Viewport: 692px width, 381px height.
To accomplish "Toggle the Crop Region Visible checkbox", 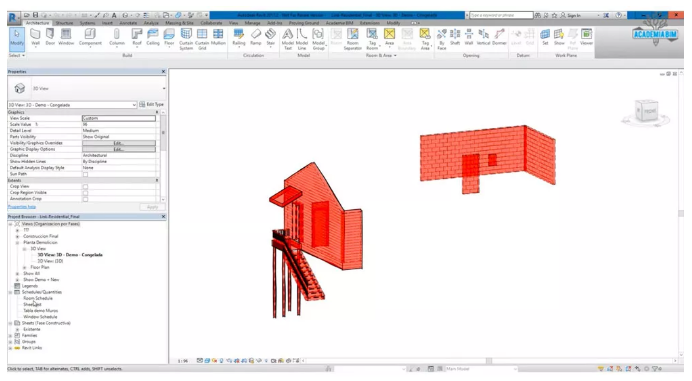I will click(85, 193).
